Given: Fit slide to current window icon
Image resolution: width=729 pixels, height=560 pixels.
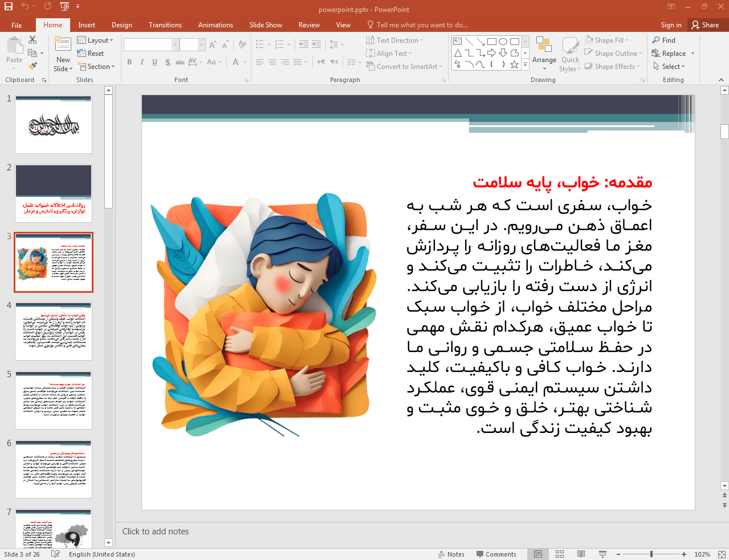Looking at the screenshot, I should click(x=721, y=554).
